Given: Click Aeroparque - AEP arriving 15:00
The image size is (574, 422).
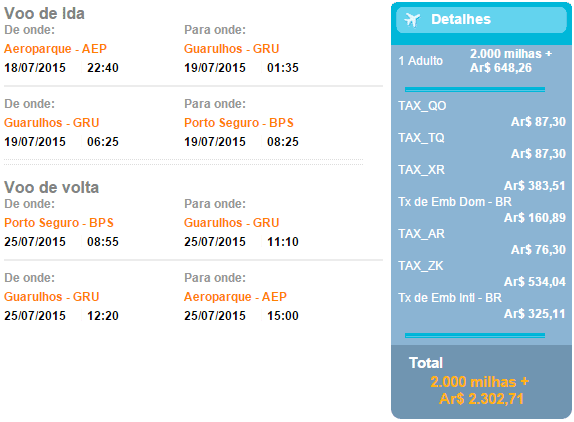Looking at the screenshot, I should click(235, 296).
